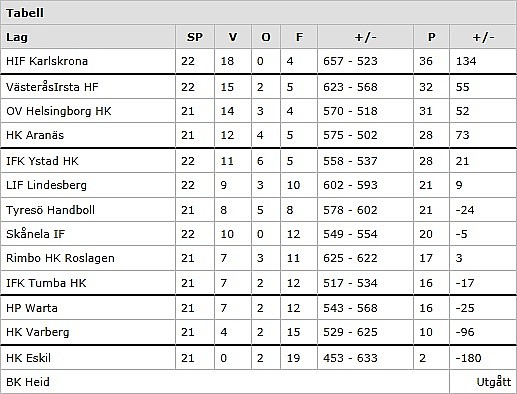Open OV Helsingborg HK team entry

59,111
